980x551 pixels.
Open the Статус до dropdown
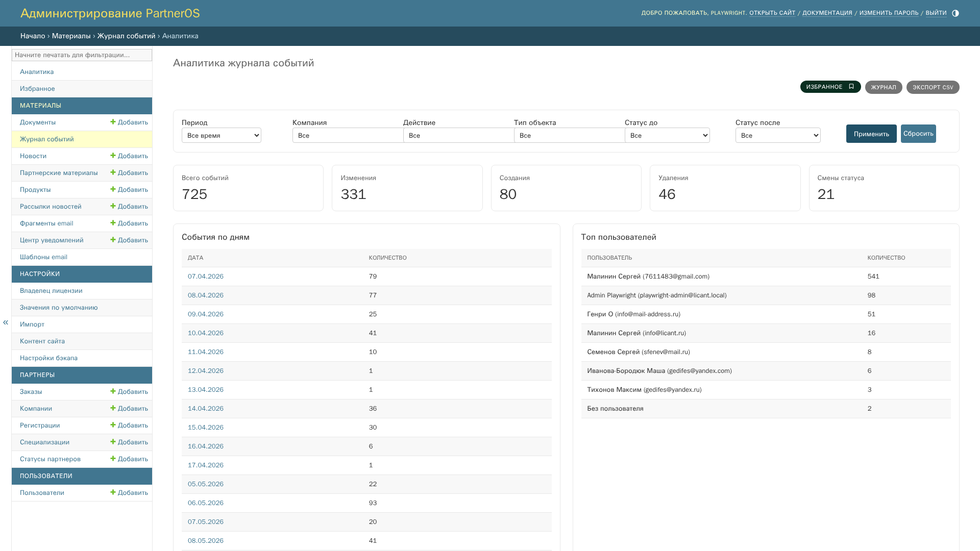(x=667, y=135)
